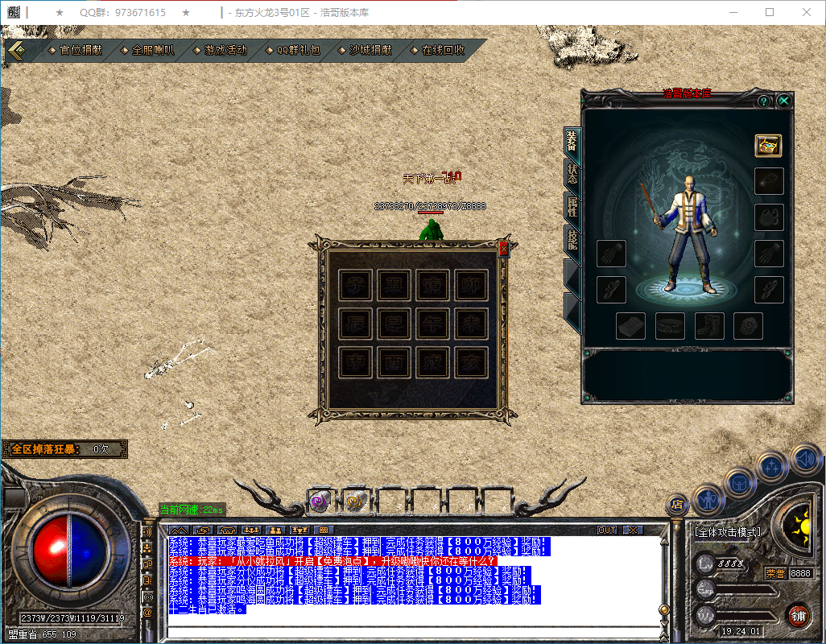Click the red-blue HP/MP orb
The height and width of the screenshot is (644, 826).
pyautogui.click(x=69, y=551)
